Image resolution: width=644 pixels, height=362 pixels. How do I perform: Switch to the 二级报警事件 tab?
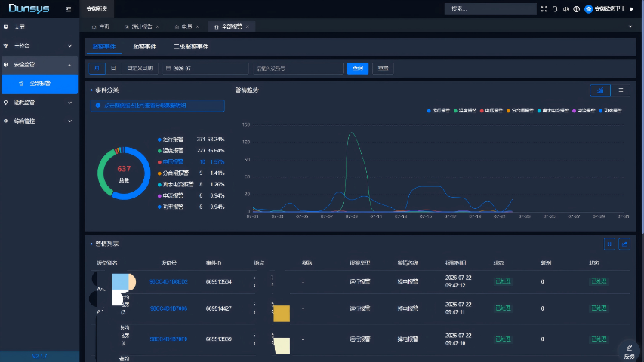(x=191, y=47)
